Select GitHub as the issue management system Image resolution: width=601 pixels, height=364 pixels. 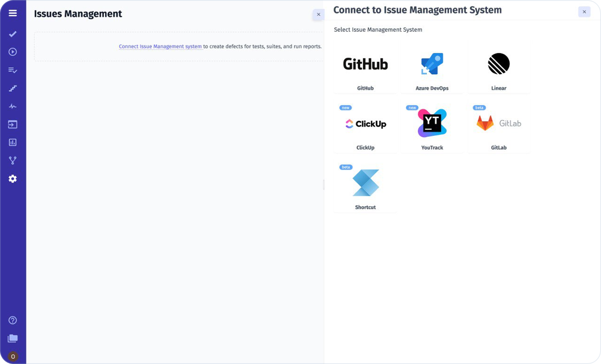point(364,68)
